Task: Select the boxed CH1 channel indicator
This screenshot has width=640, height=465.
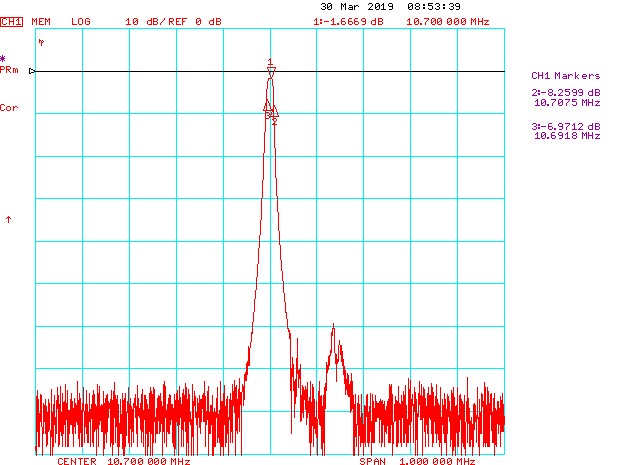Action: coord(11,21)
